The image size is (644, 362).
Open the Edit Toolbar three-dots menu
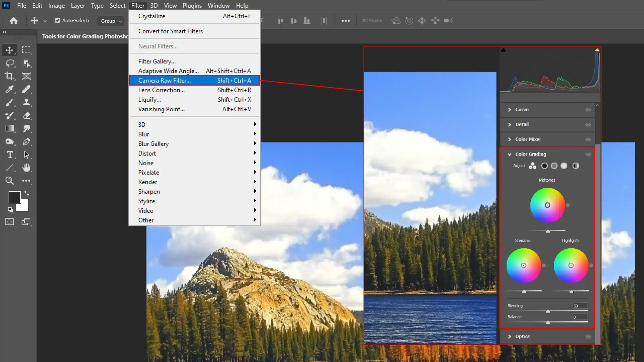coord(26,181)
